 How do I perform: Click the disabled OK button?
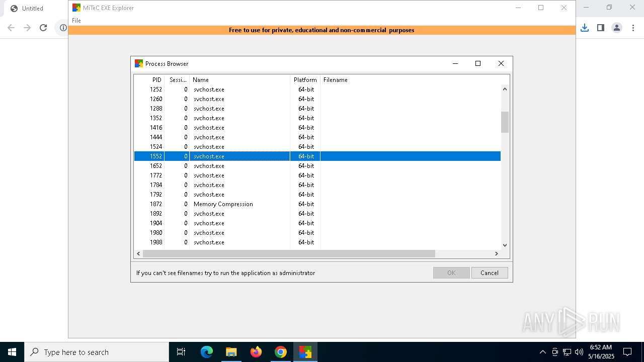click(451, 273)
